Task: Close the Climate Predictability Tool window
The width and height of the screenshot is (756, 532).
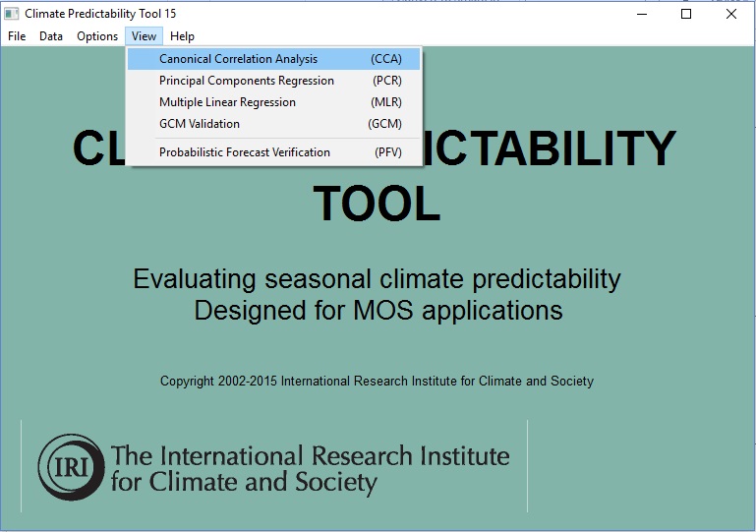Action: tap(730, 14)
